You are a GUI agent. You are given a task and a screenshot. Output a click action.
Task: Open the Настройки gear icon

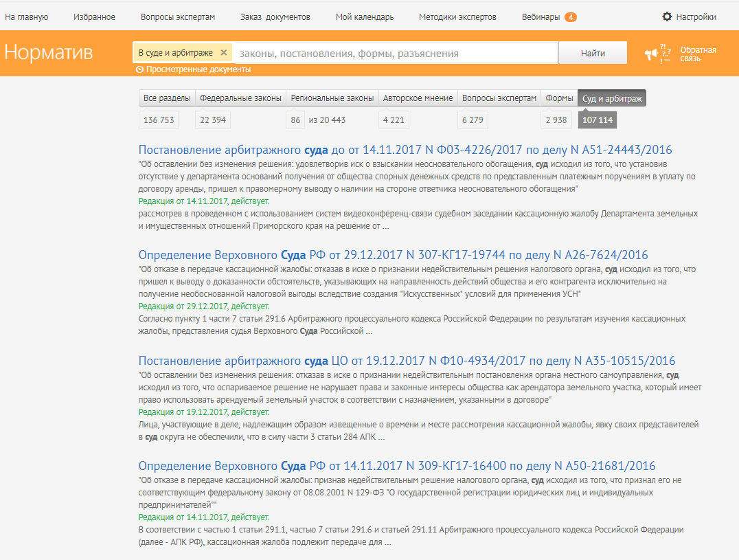[667, 17]
